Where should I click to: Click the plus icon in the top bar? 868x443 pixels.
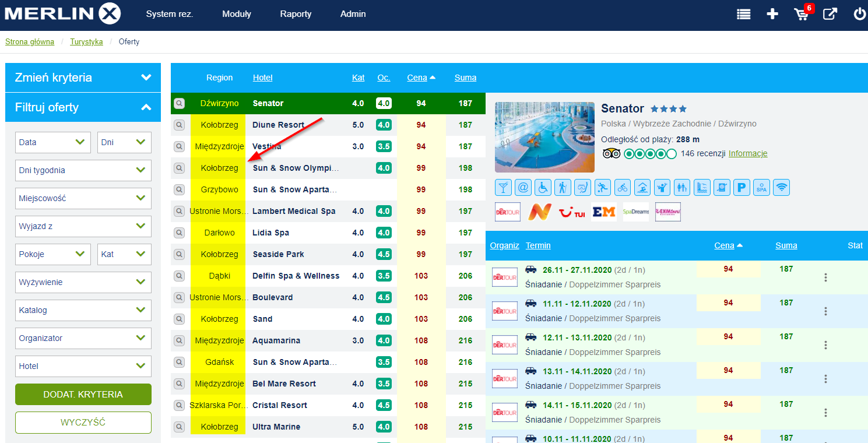[772, 13]
